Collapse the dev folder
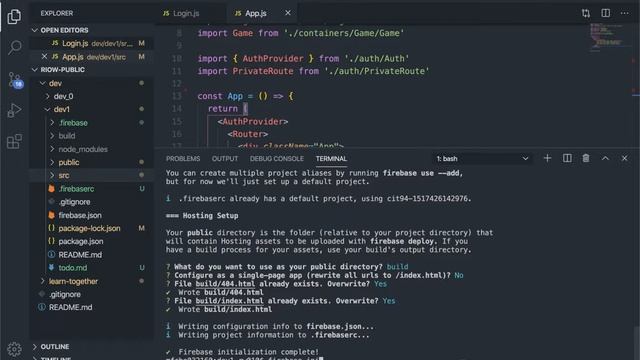640x360 pixels. pyautogui.click(x=42, y=83)
